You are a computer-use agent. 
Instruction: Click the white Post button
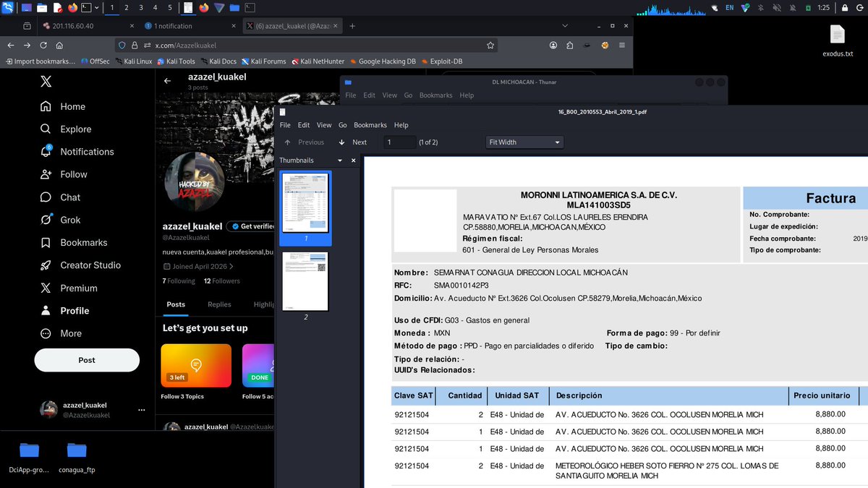tap(87, 360)
